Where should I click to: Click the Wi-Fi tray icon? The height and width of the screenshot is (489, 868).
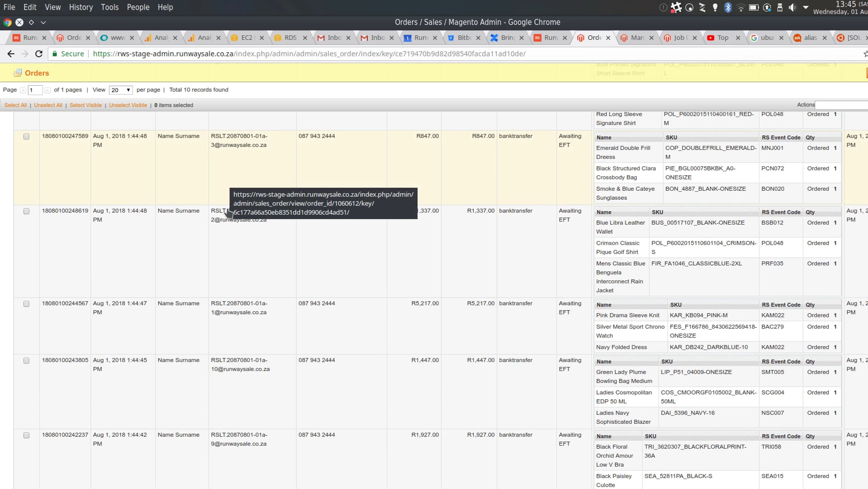740,8
